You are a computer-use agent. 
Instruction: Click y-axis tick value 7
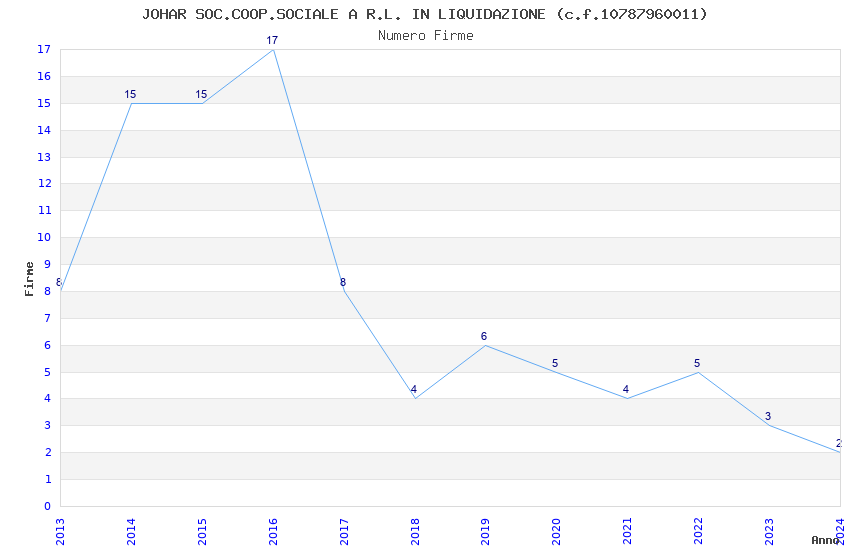pos(48,318)
